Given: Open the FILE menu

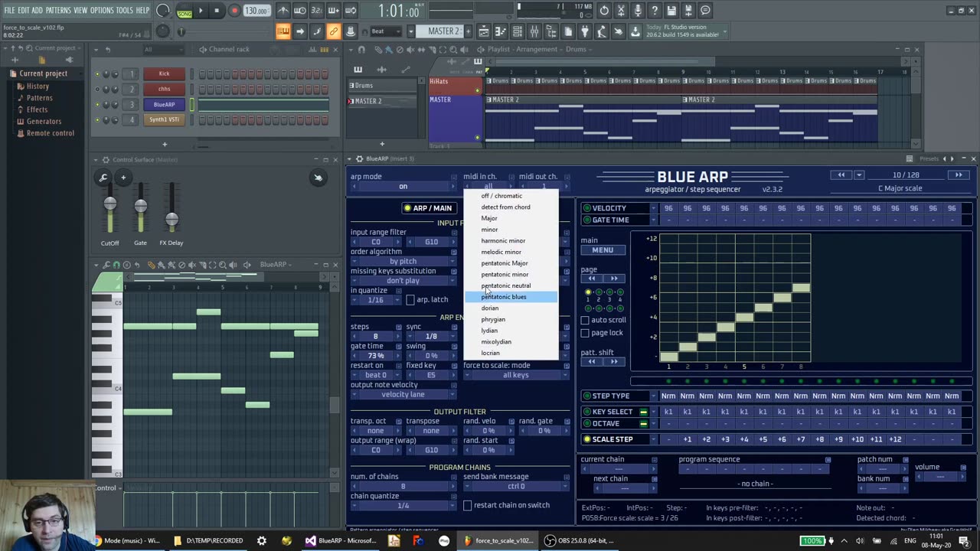Looking at the screenshot, I should pos(10,10).
